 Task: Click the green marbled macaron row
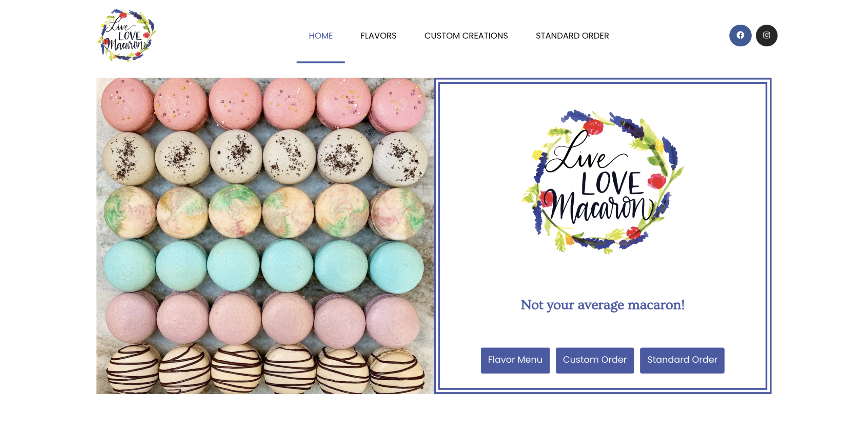(264, 212)
